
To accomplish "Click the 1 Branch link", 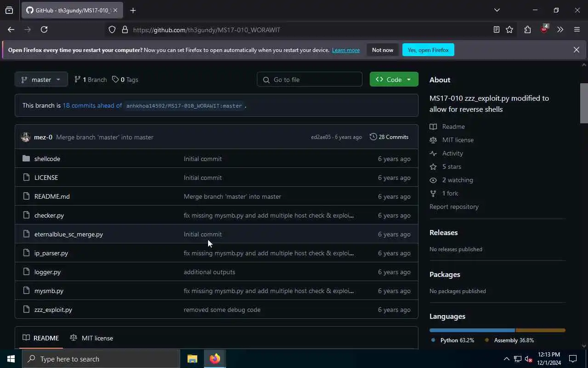I will click(x=90, y=80).
